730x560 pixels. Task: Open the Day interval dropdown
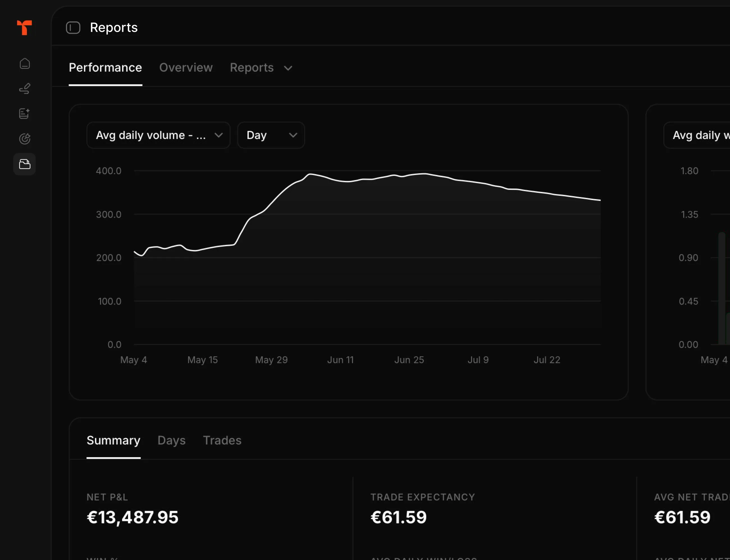pyautogui.click(x=271, y=135)
